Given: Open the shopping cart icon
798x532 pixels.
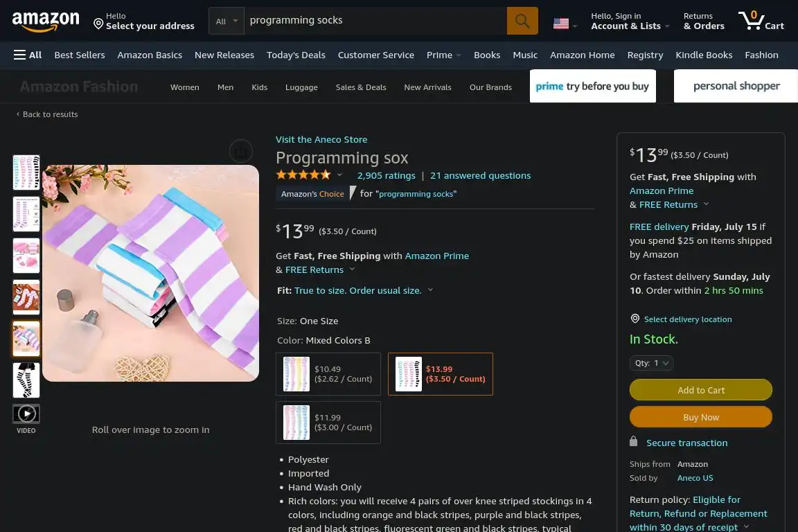Looking at the screenshot, I should point(761,21).
